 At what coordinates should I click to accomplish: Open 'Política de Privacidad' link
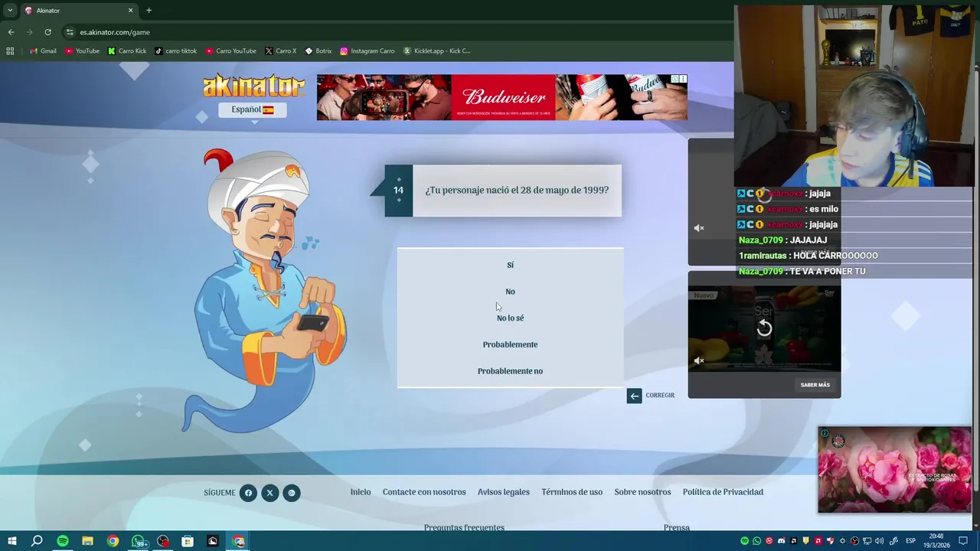coord(723,492)
